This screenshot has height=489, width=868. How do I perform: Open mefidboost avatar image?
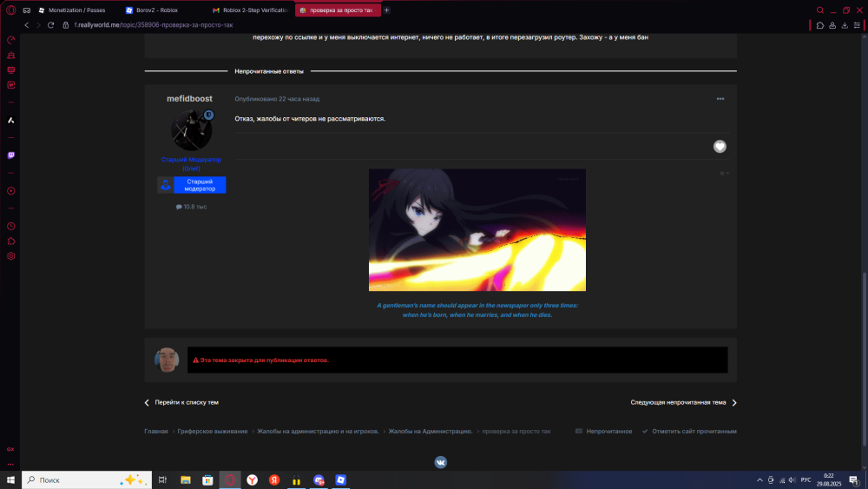click(192, 130)
